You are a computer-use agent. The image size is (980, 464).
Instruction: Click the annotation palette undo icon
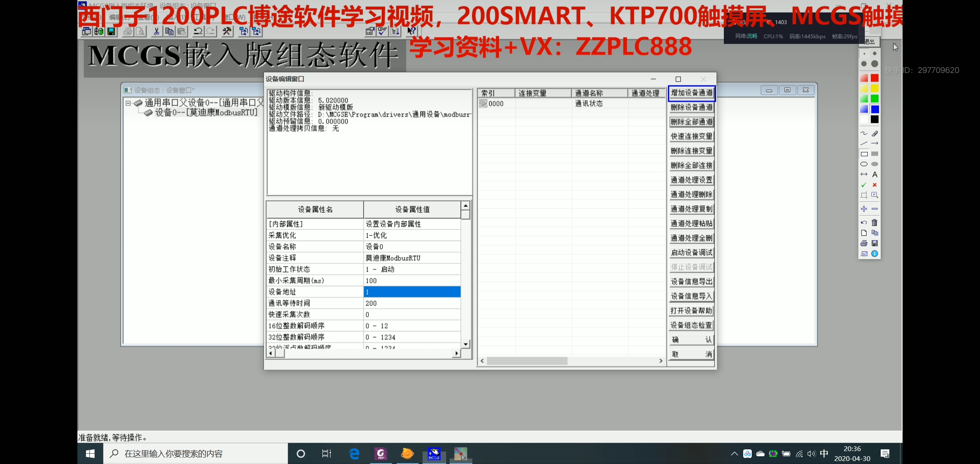tap(864, 223)
